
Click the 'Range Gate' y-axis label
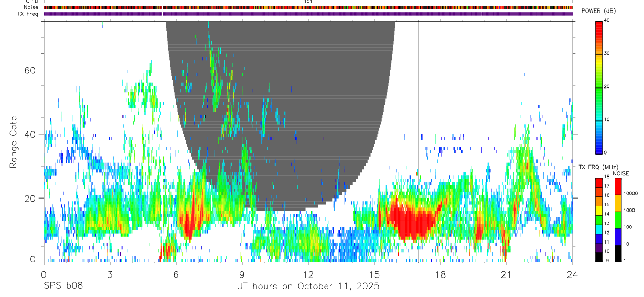pos(14,142)
